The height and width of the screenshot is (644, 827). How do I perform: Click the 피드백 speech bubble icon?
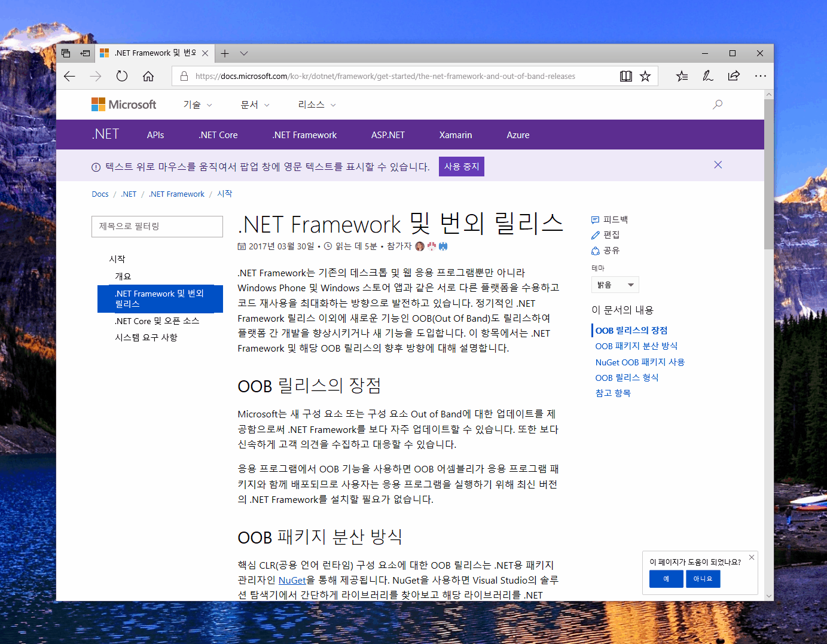596,219
